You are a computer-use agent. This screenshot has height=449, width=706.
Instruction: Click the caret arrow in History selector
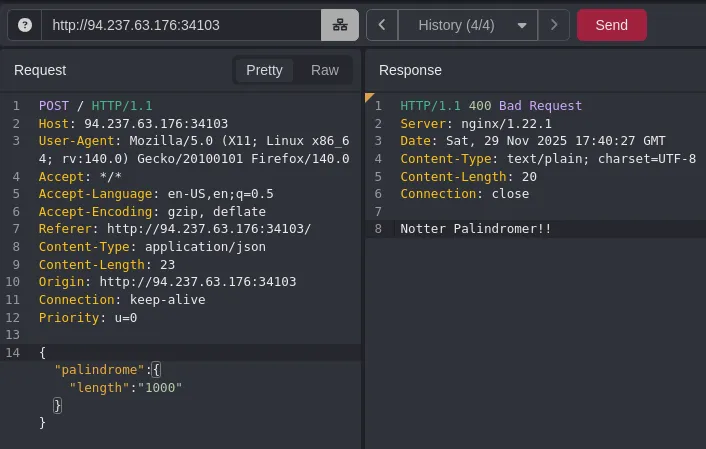click(x=522, y=26)
